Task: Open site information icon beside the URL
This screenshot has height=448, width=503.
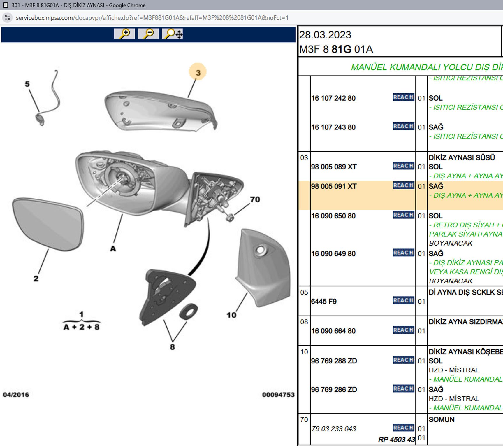Action: [7, 18]
